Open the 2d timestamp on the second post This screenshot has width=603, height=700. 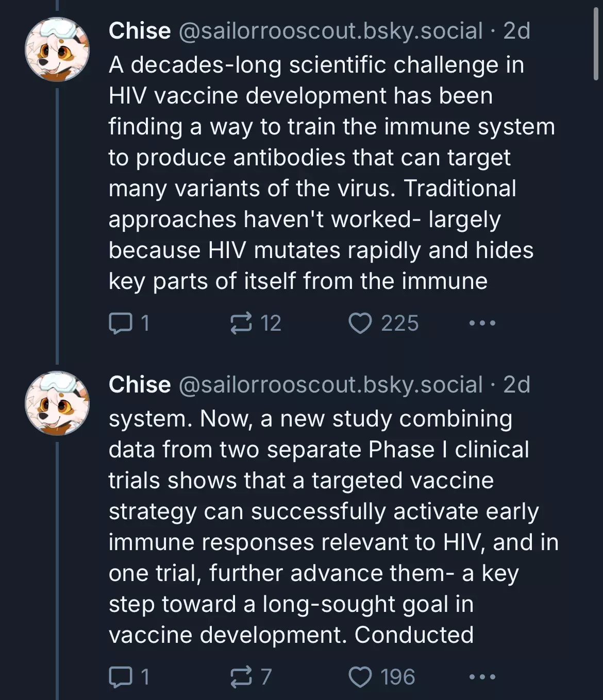coord(516,384)
